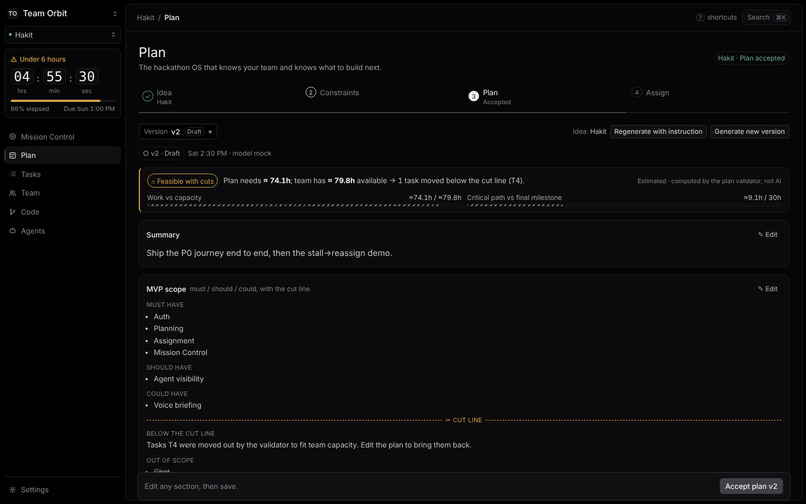Click the Idea step checkmark circle
The image size is (806, 504).
tap(148, 96)
